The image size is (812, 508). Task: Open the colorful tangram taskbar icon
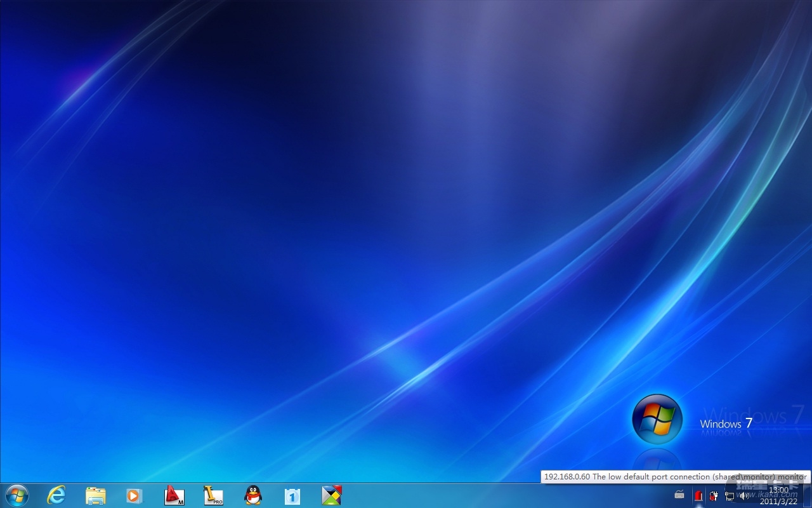point(331,495)
